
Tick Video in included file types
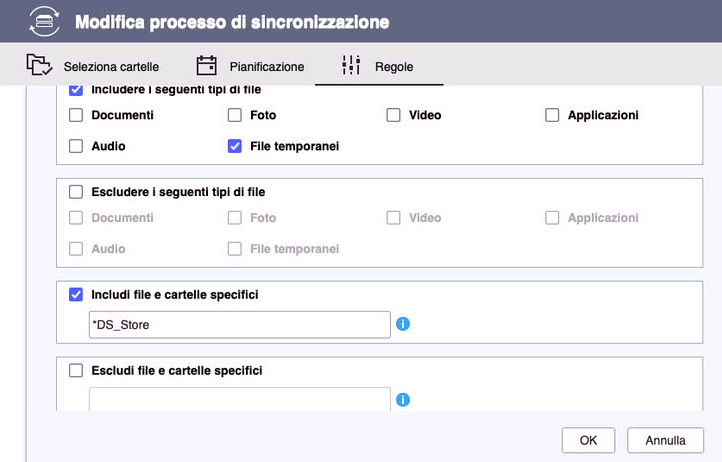click(394, 115)
